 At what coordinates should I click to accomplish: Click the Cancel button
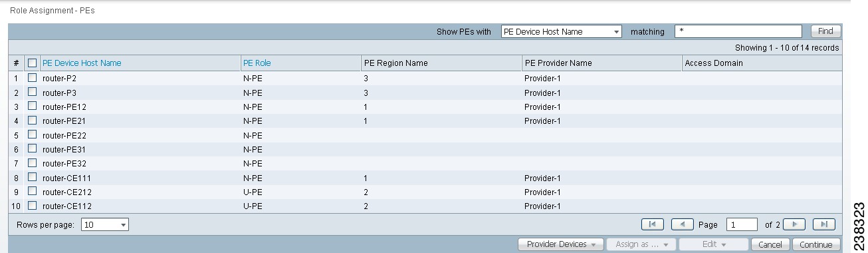point(771,244)
